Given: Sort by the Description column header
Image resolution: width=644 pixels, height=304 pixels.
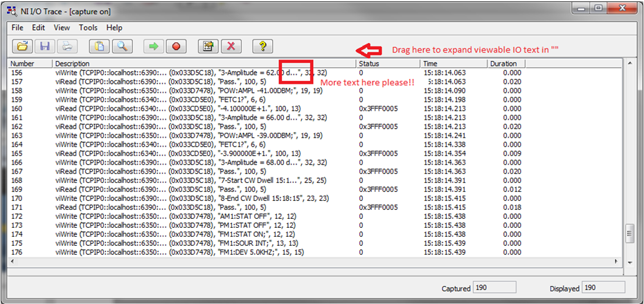Looking at the screenshot, I should click(204, 64).
